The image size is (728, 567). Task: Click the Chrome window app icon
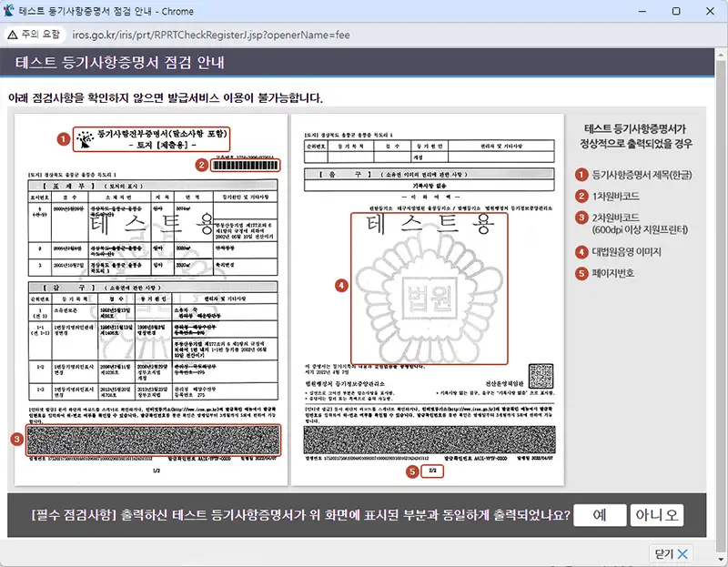[8, 11]
